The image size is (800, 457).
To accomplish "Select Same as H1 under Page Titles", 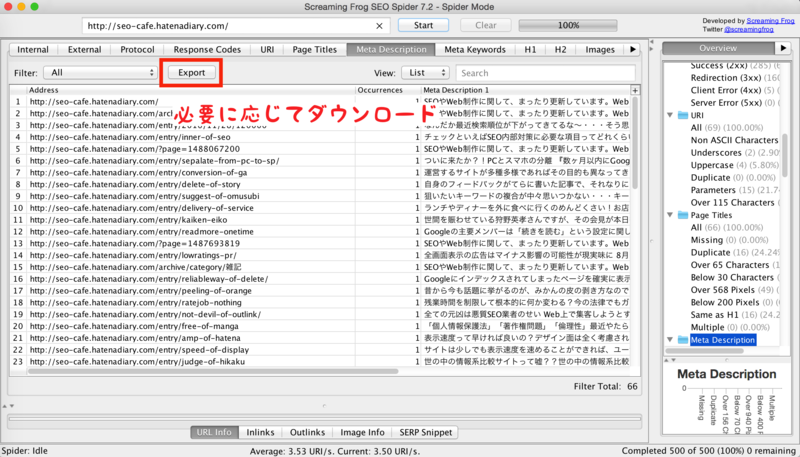I will 735,315.
